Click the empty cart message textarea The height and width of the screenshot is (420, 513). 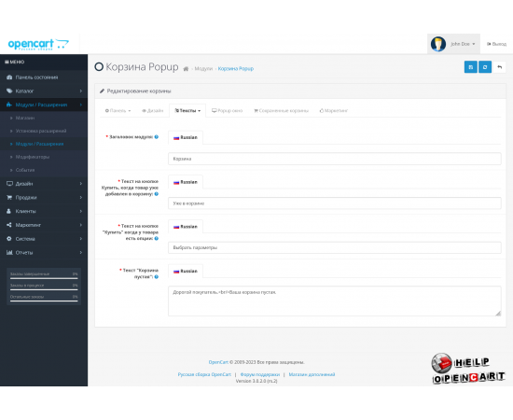(x=334, y=301)
